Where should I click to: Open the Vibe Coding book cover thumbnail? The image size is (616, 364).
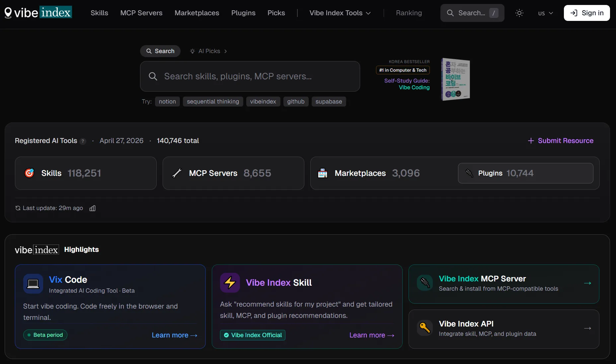coord(455,79)
